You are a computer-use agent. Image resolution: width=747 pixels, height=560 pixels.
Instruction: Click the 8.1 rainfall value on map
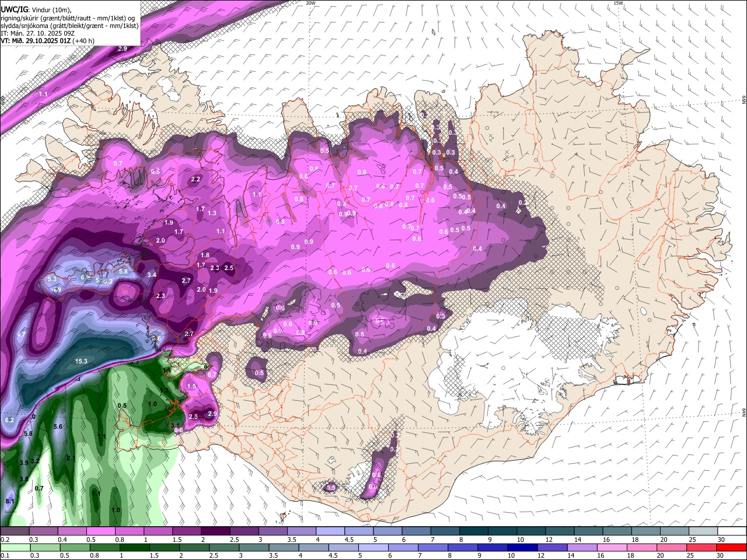pyautogui.click(x=9, y=501)
